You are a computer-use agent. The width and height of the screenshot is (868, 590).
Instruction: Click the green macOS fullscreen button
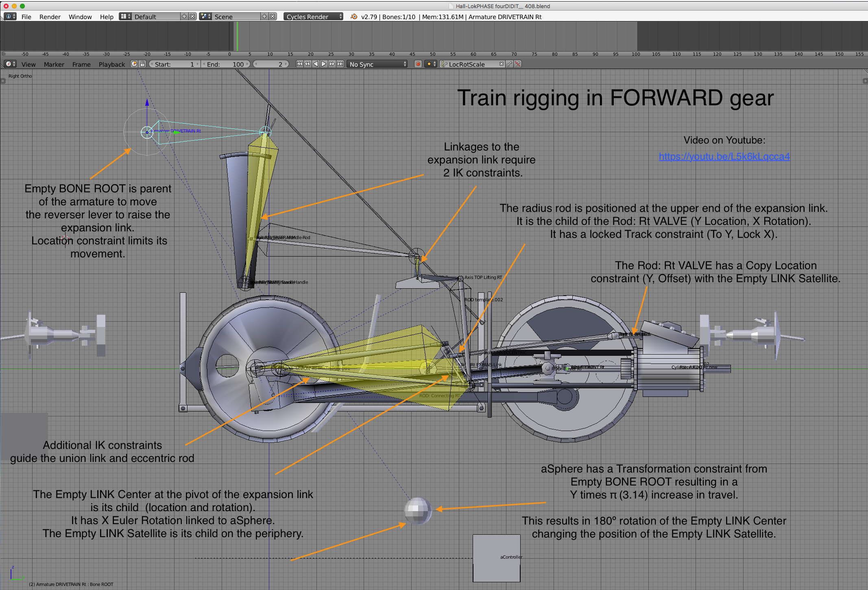[x=22, y=6]
